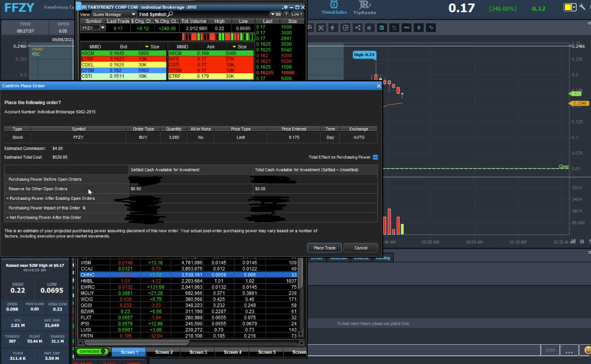The image size is (591, 364).
Task: Open the Time&Sales panel icon
Action: click(334, 7)
